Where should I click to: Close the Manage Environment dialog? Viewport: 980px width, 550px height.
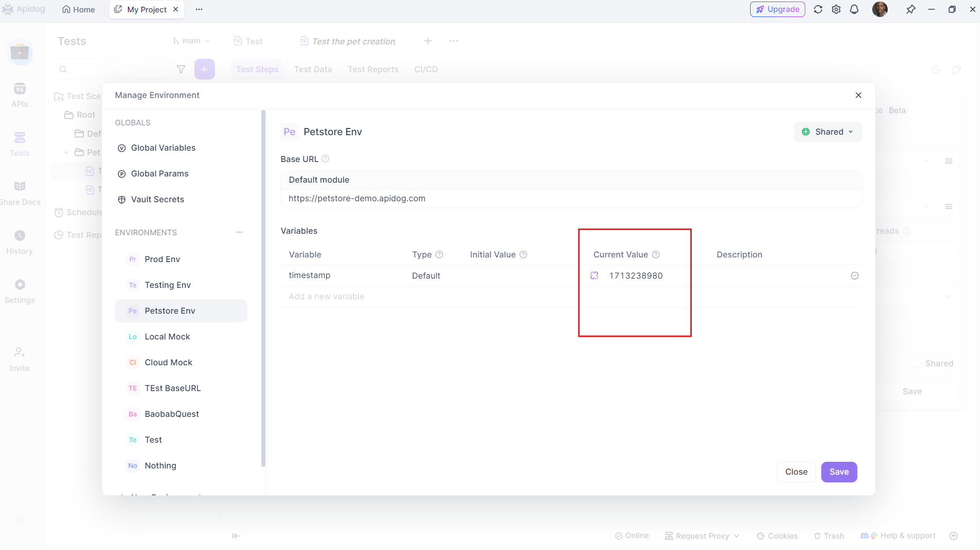tap(858, 95)
